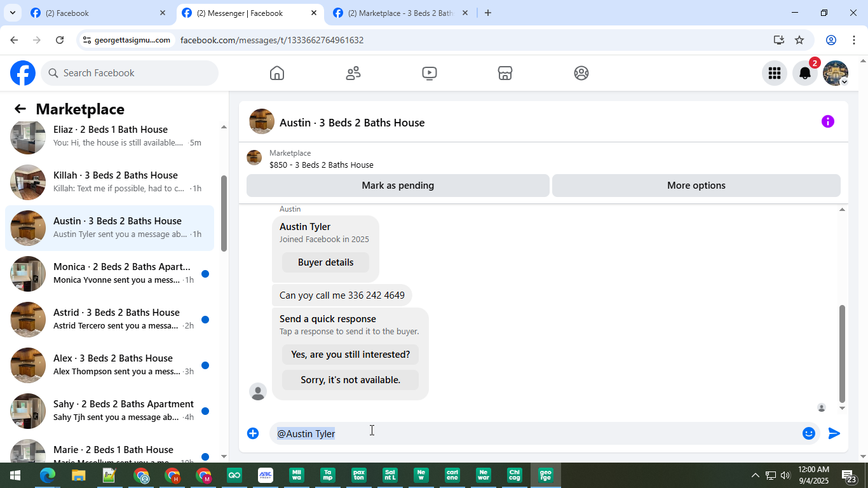Click the chat messages scrollbar

[x=843, y=354]
